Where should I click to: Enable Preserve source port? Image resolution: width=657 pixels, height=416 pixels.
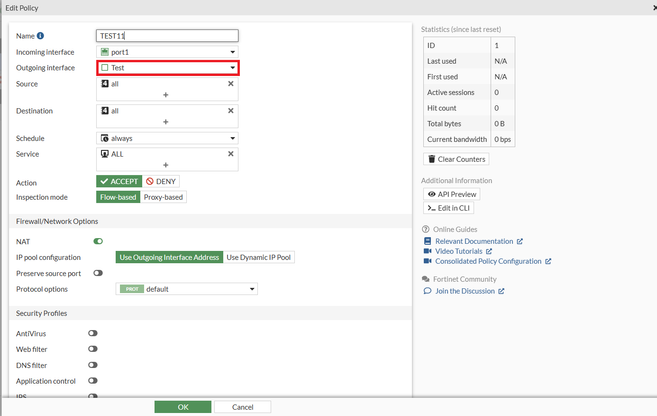pyautogui.click(x=98, y=273)
